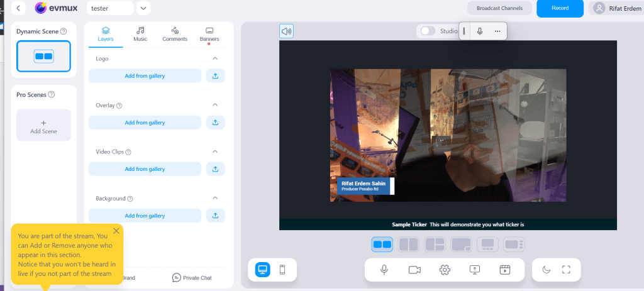Show help for Dynamic Scene
Image resolution: width=644 pixels, height=291 pixels.
coord(64,31)
